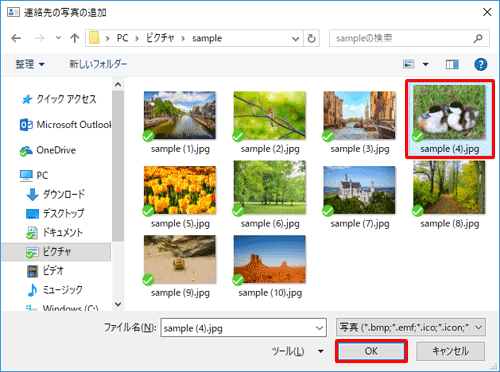Go forward with the right arrow
This screenshot has width=500, height=372.
(x=39, y=38)
